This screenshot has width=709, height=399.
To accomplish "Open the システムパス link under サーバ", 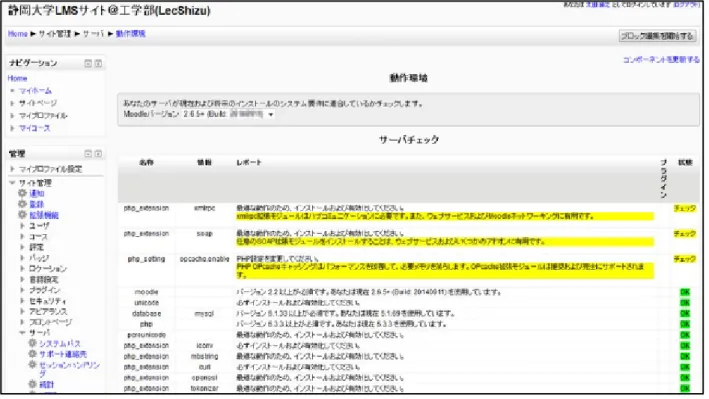I will (60, 344).
